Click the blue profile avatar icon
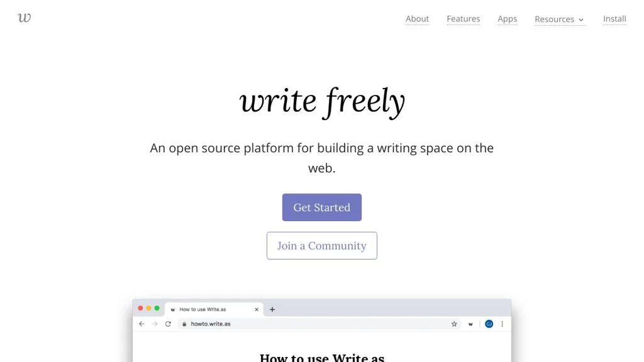644x362 pixels. [489, 324]
